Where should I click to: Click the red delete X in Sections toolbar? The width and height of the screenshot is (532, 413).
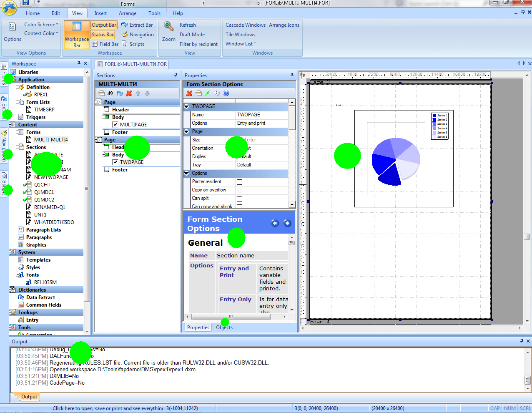click(x=129, y=93)
